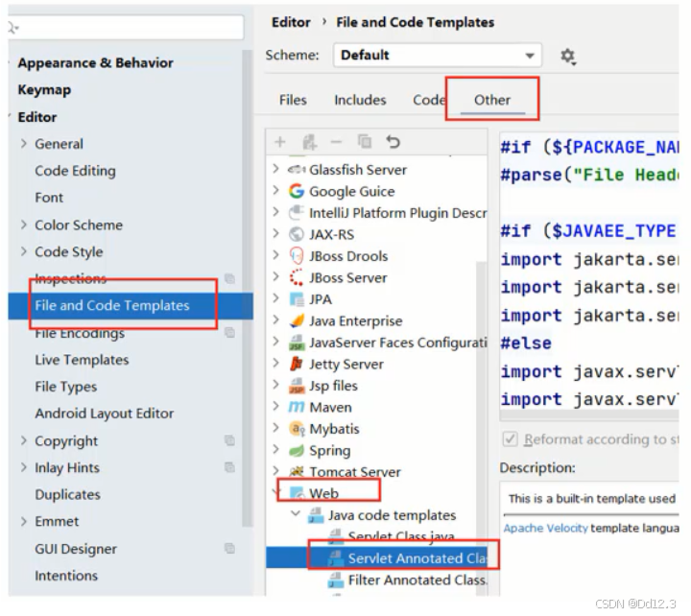Expand the Maven tree node
691x616 pixels.
275,406
